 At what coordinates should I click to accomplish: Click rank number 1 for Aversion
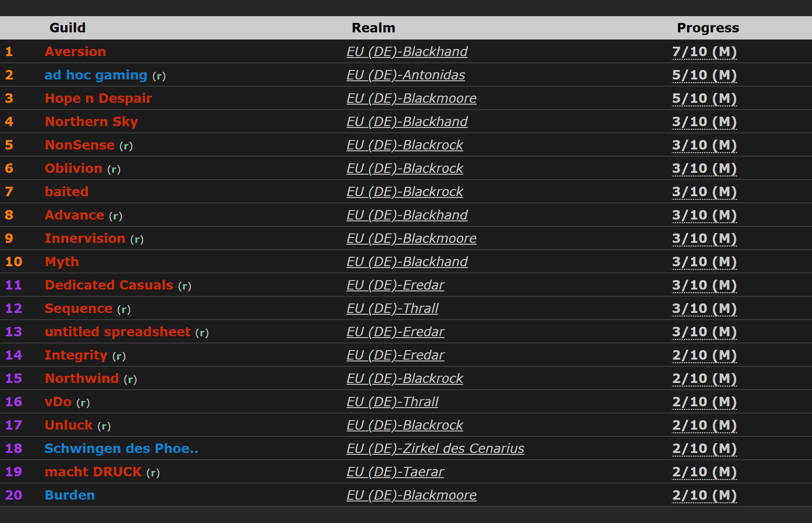coord(9,52)
